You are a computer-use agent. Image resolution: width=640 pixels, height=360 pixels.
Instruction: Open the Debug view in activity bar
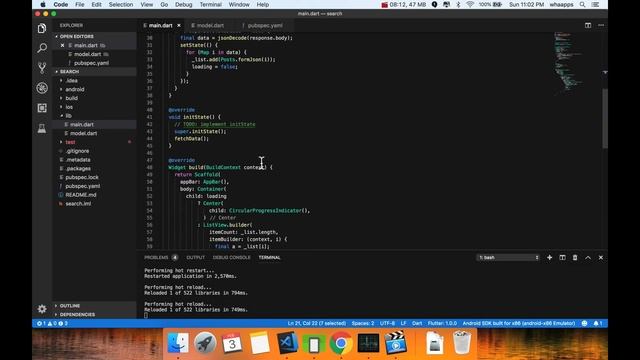coord(42,88)
